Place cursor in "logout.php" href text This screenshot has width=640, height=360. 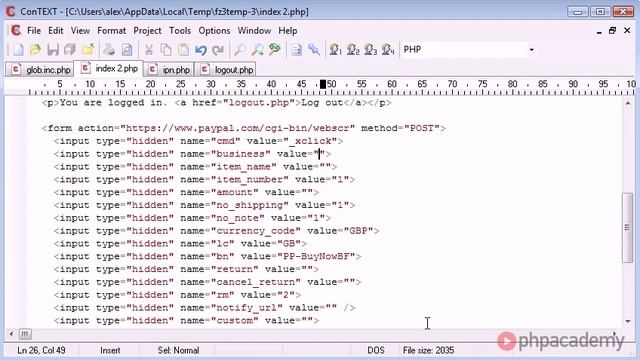click(259, 103)
